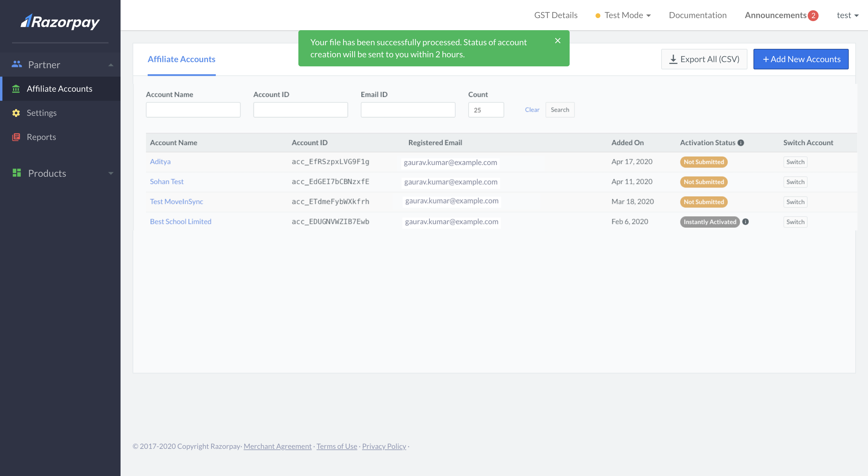Image resolution: width=868 pixels, height=476 pixels.
Task: Collapse the Partner sidebar section
Action: coord(111,65)
